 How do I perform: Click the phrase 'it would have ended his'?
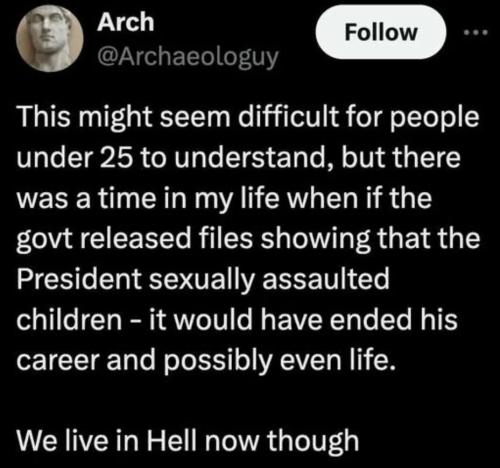click(303, 320)
